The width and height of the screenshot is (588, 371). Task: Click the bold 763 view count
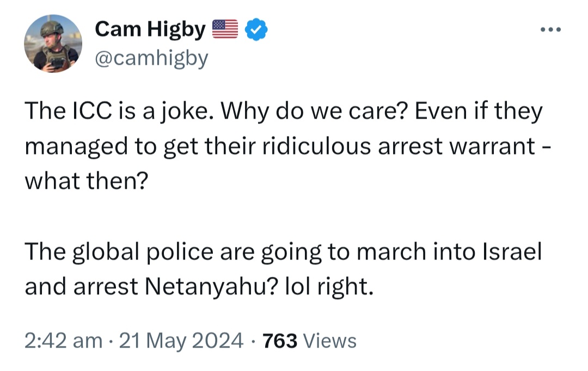point(280,341)
